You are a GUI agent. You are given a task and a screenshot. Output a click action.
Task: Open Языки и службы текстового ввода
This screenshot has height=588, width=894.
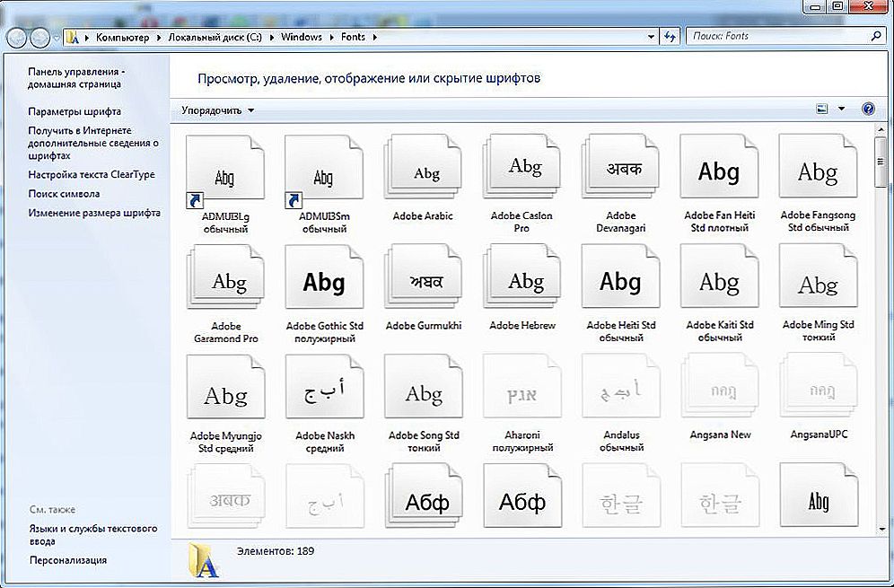click(93, 535)
